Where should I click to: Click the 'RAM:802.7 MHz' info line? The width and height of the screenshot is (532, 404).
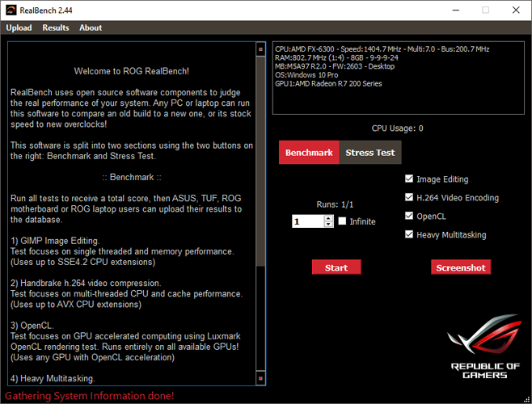tap(336, 57)
